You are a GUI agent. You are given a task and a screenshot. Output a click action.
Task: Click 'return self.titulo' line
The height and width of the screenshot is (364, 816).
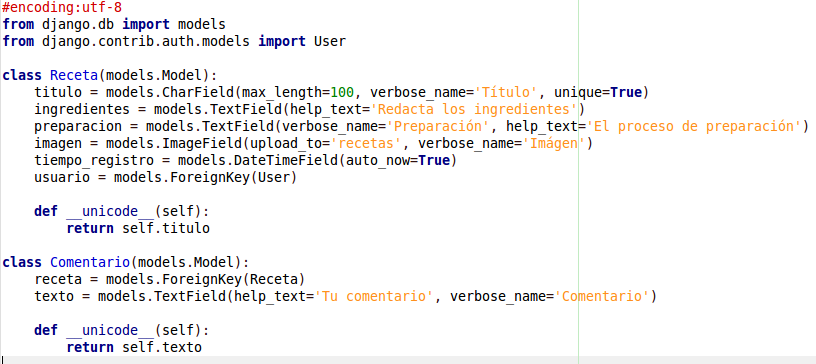pyautogui.click(x=138, y=229)
